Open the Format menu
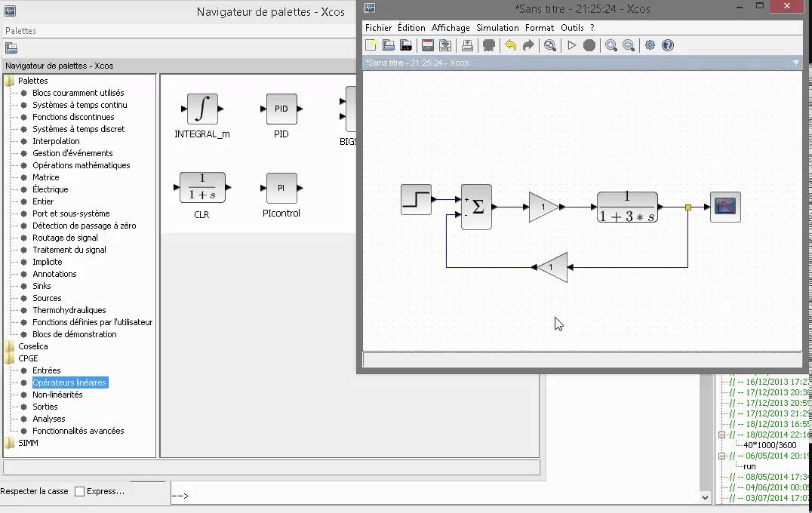Viewport: 812px width, 513px height. pos(539,28)
